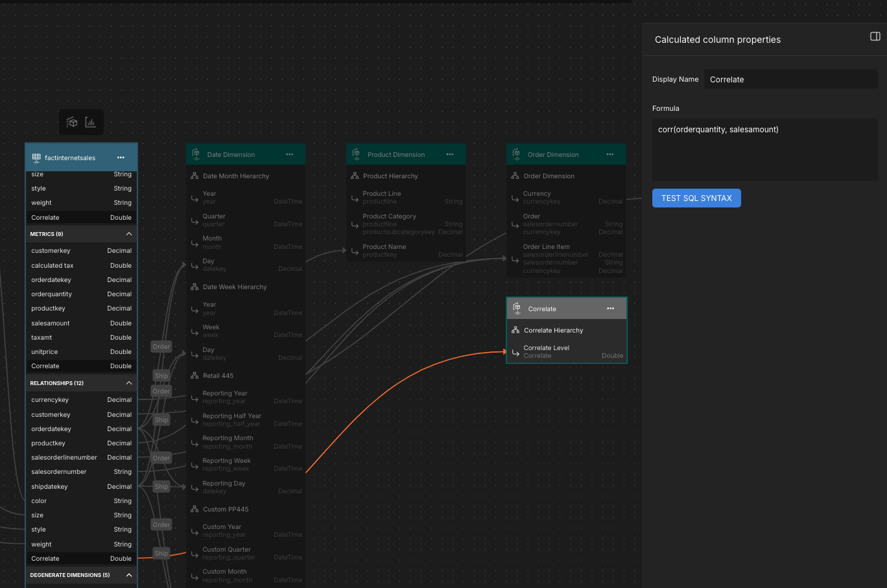The image size is (887, 588).
Task: Click the factinternetsales table icon
Action: pyautogui.click(x=36, y=158)
